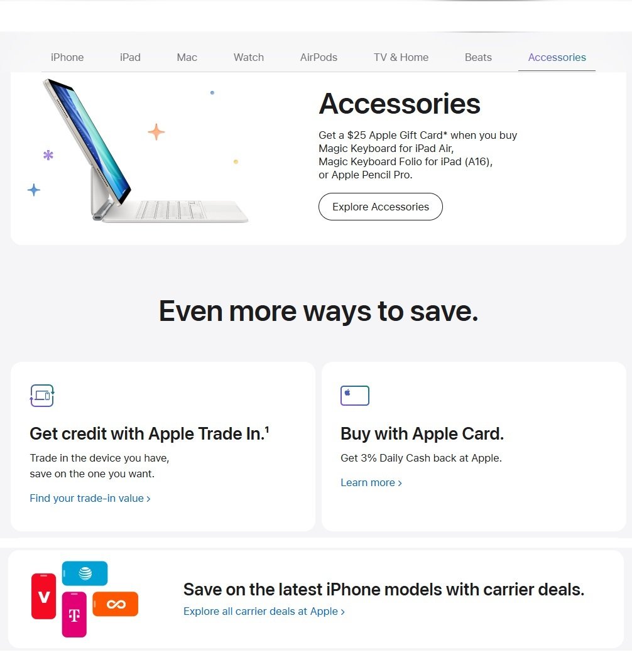Open Explore all carrier deals at Apple
Viewport: 632px width, 672px height.
(264, 611)
